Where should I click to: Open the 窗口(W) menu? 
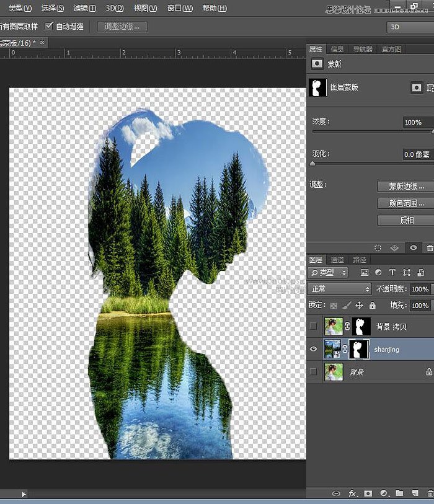pyautogui.click(x=180, y=8)
